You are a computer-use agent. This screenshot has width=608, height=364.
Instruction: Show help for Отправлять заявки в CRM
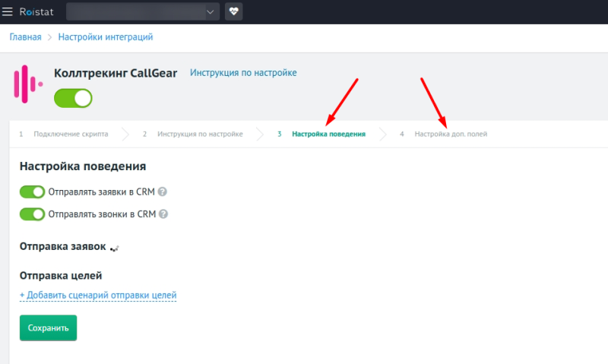(x=163, y=192)
